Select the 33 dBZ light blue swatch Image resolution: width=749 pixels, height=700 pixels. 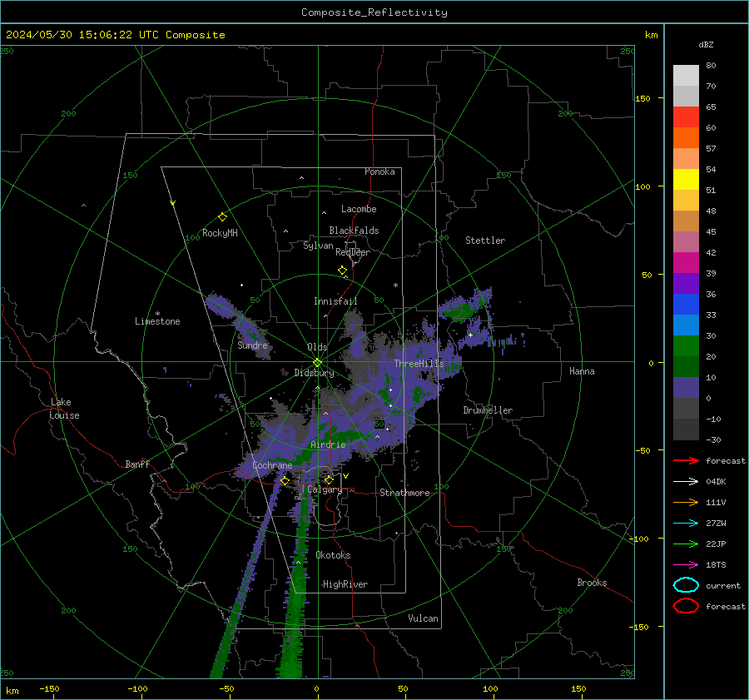[x=686, y=325]
